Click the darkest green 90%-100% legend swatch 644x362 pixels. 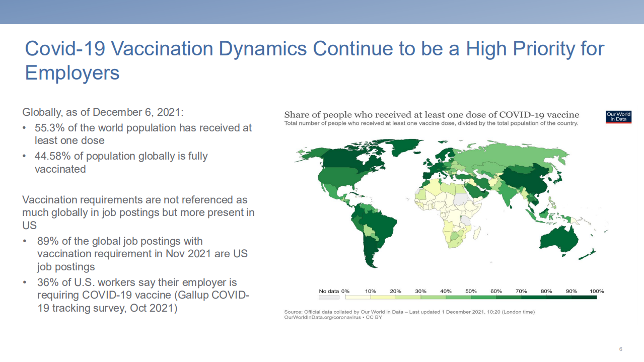point(584,298)
